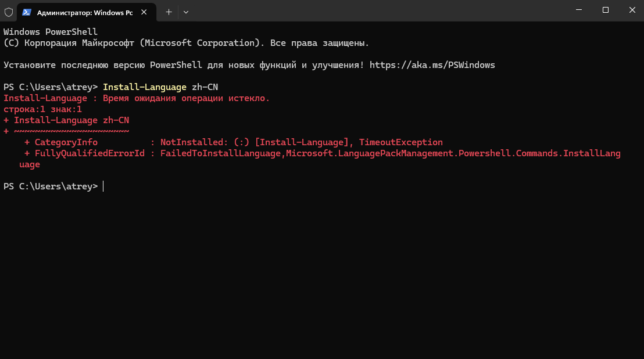The width and height of the screenshot is (644, 359).
Task: Open a new tab with the plus icon
Action: [169, 12]
